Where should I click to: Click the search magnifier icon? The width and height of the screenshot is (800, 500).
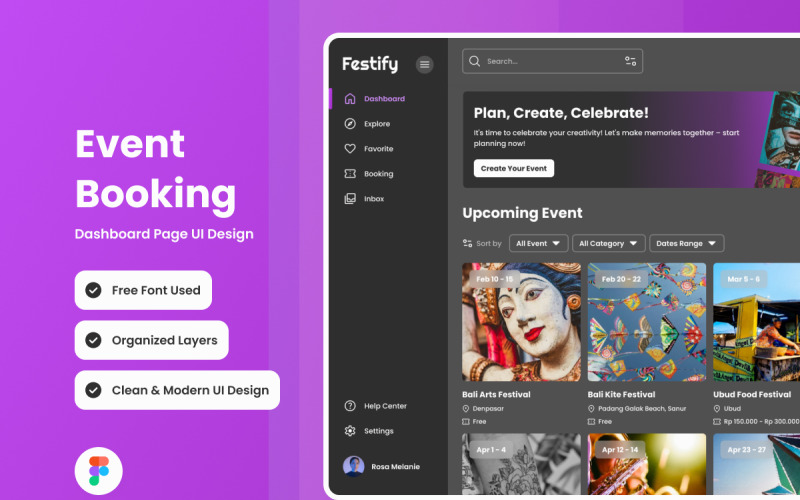(x=475, y=61)
